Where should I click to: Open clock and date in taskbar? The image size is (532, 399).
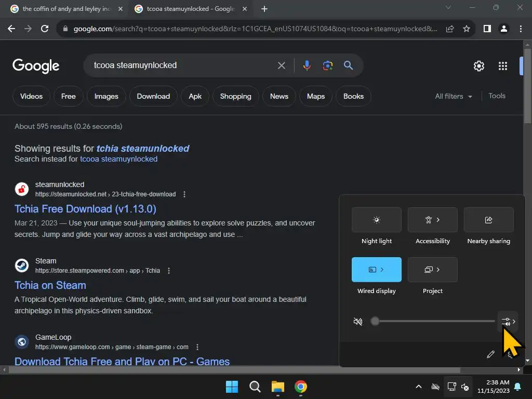point(494,387)
